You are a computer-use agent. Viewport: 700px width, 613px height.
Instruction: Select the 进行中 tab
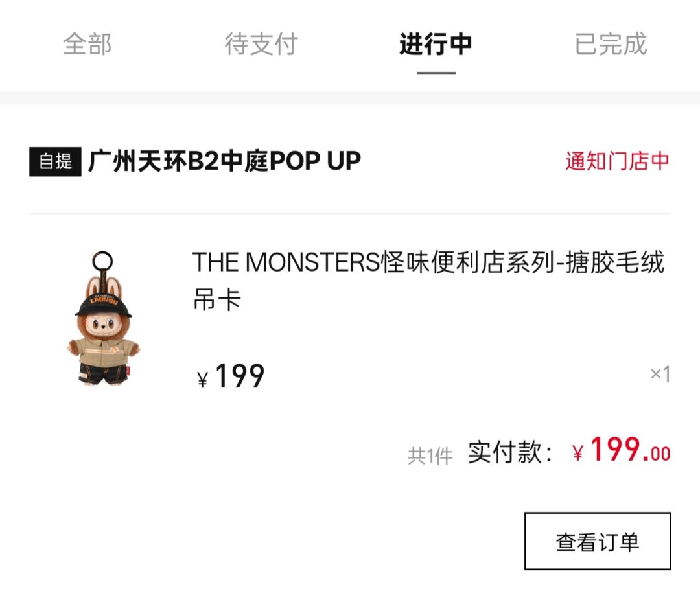pyautogui.click(x=436, y=44)
